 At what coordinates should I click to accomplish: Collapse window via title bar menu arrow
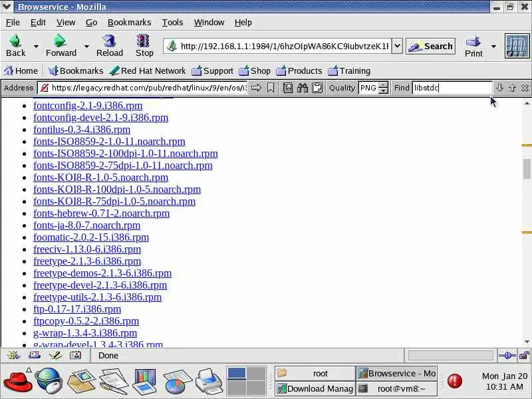click(7, 7)
